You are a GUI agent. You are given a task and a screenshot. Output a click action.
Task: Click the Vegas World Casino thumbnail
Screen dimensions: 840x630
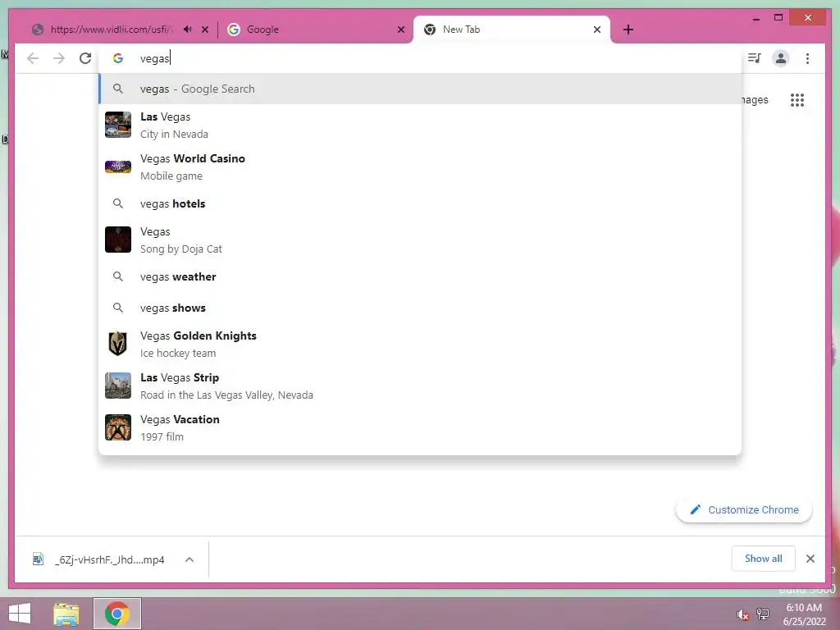point(118,167)
